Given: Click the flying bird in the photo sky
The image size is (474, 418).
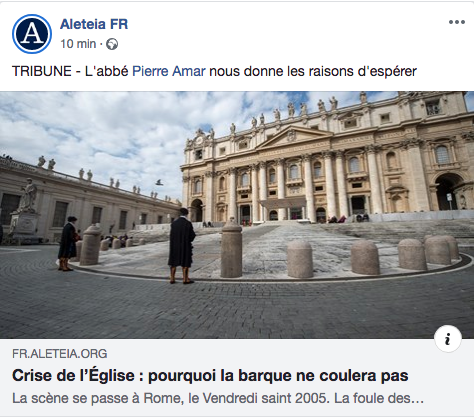Looking at the screenshot, I should coord(159,182).
